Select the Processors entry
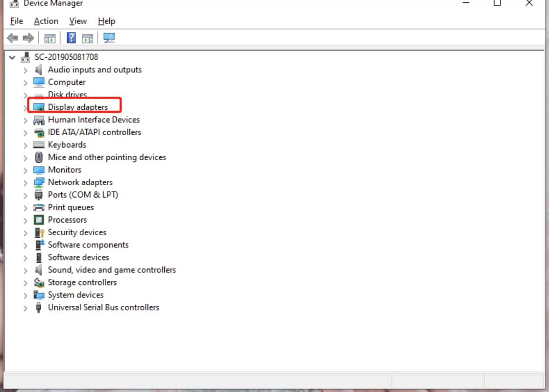The width and height of the screenshot is (549, 392). click(x=67, y=220)
